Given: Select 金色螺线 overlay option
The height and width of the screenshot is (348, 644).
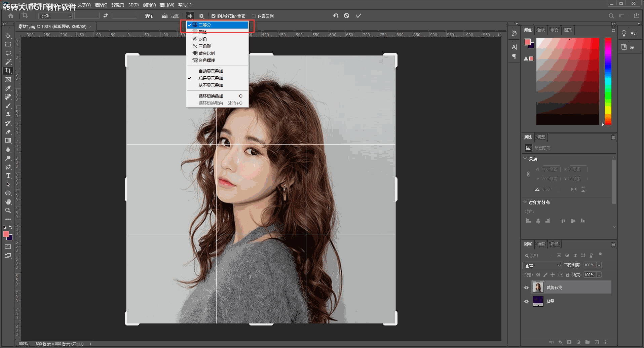Looking at the screenshot, I should point(217,60).
